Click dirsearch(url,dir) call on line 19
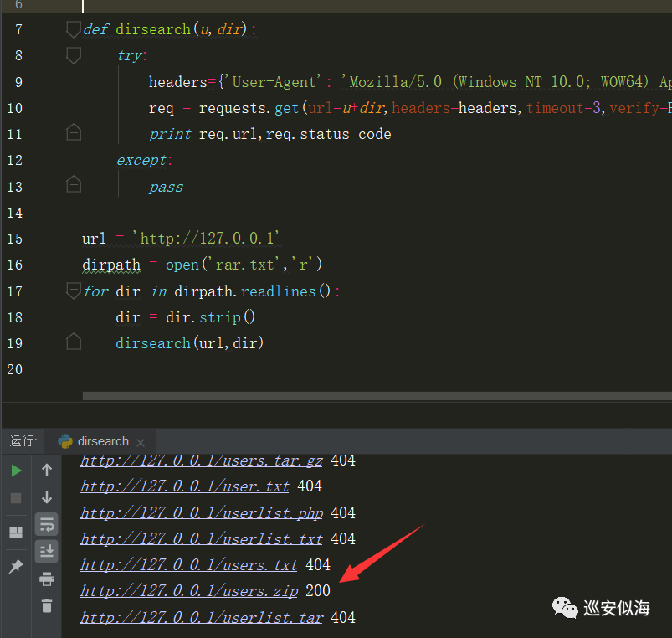672x638 pixels. pyautogui.click(x=189, y=343)
